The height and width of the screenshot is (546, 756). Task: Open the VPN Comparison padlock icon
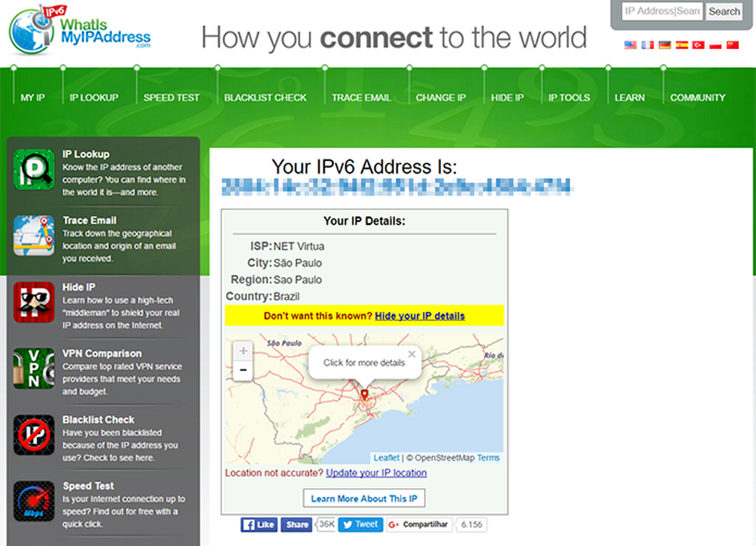pyautogui.click(x=34, y=369)
